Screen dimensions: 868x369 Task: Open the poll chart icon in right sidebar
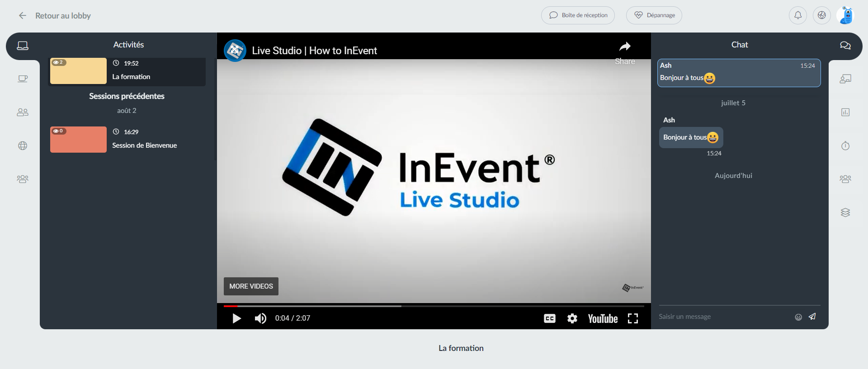(x=845, y=112)
